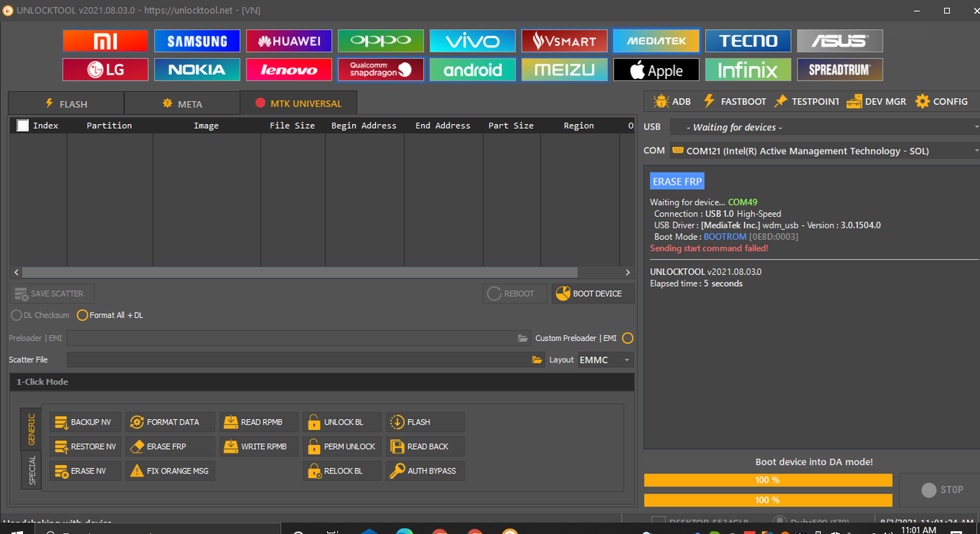The image size is (980, 534).
Task: Open the Vsmart brand tile
Action: pos(564,41)
